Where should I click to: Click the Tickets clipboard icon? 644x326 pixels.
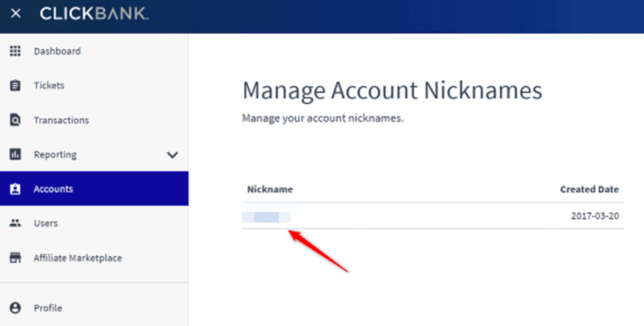click(15, 85)
